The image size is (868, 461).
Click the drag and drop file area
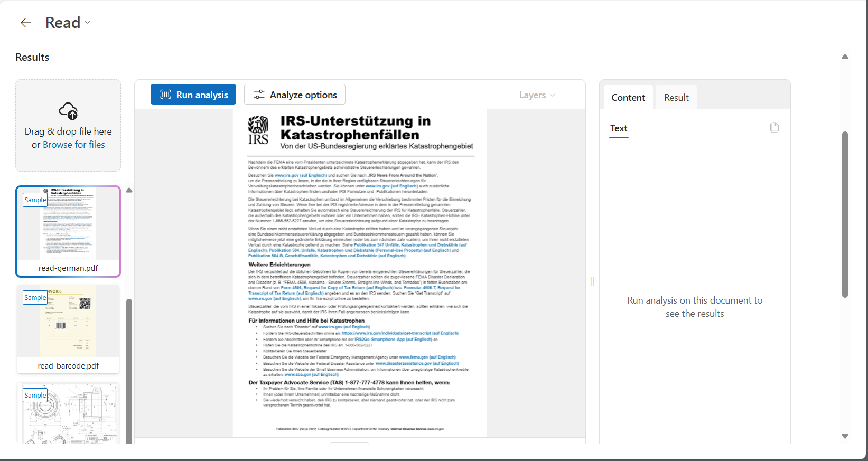(68, 126)
